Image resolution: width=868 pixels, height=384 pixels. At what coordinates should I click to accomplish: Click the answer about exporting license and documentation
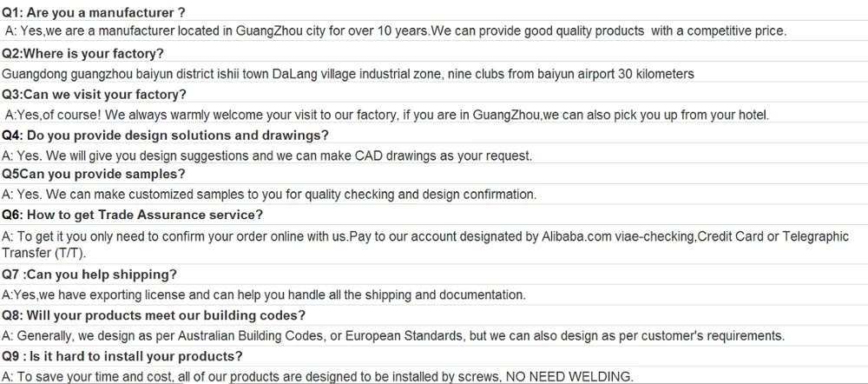[x=263, y=295]
